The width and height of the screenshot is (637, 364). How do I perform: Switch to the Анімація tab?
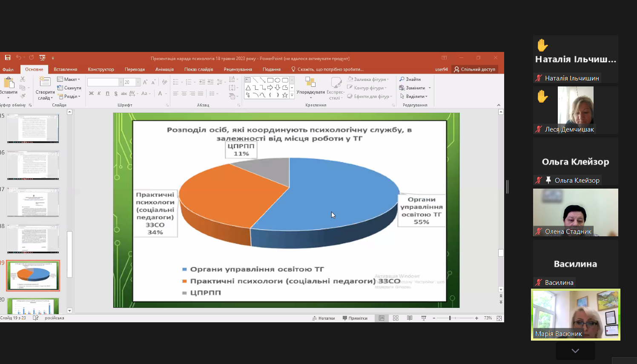click(x=164, y=69)
